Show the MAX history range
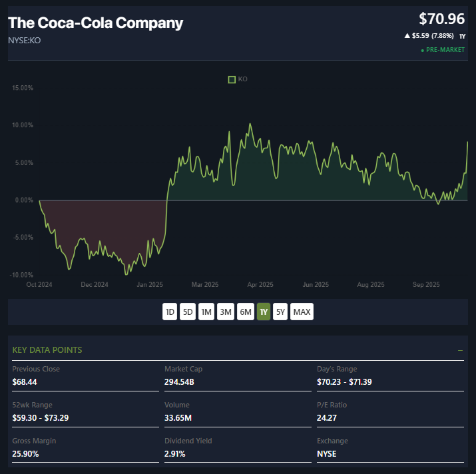 click(x=302, y=312)
